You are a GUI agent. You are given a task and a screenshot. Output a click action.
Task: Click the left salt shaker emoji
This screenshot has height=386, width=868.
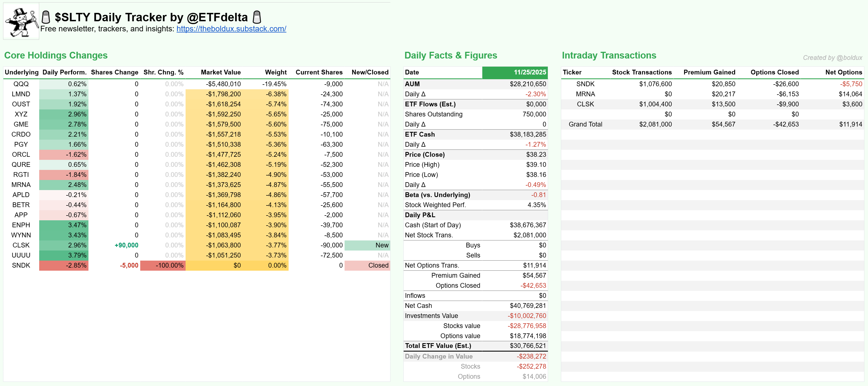46,17
